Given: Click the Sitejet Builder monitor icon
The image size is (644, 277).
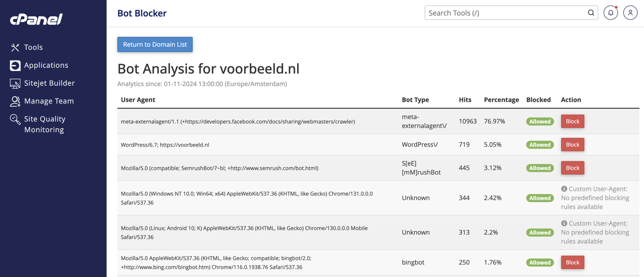Looking at the screenshot, I should (x=15, y=83).
